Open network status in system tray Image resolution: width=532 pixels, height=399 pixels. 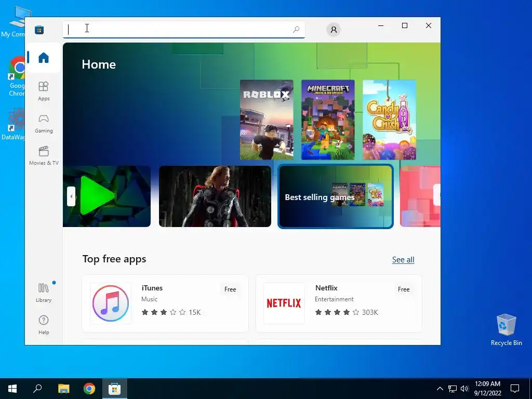tap(453, 389)
